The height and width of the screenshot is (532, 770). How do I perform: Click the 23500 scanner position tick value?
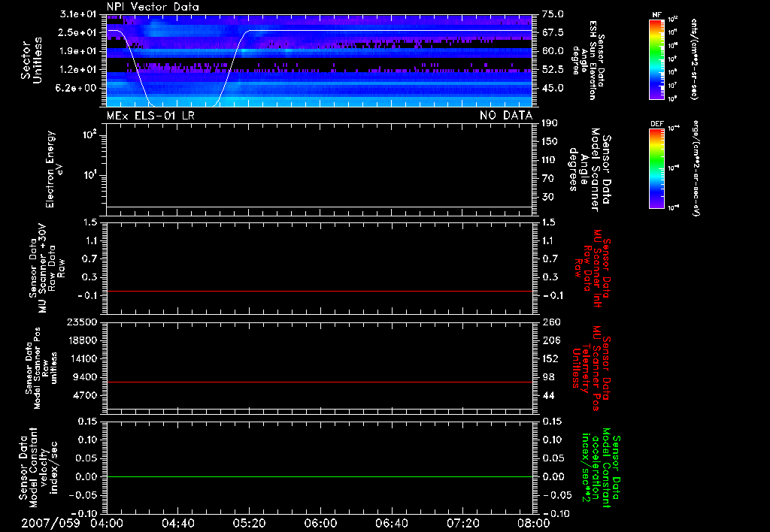click(x=81, y=322)
